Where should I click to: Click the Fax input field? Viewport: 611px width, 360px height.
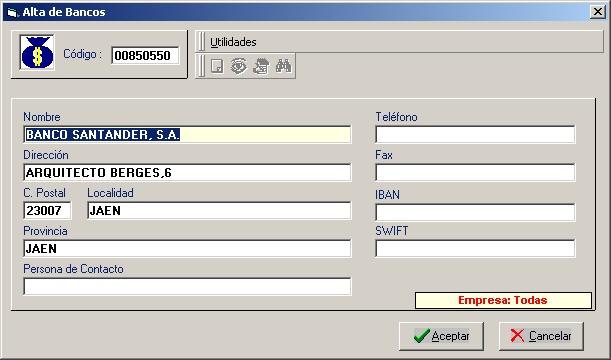(475, 173)
